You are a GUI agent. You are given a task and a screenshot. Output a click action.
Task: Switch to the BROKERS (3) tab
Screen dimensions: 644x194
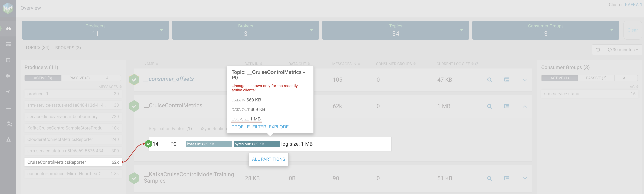click(x=68, y=48)
